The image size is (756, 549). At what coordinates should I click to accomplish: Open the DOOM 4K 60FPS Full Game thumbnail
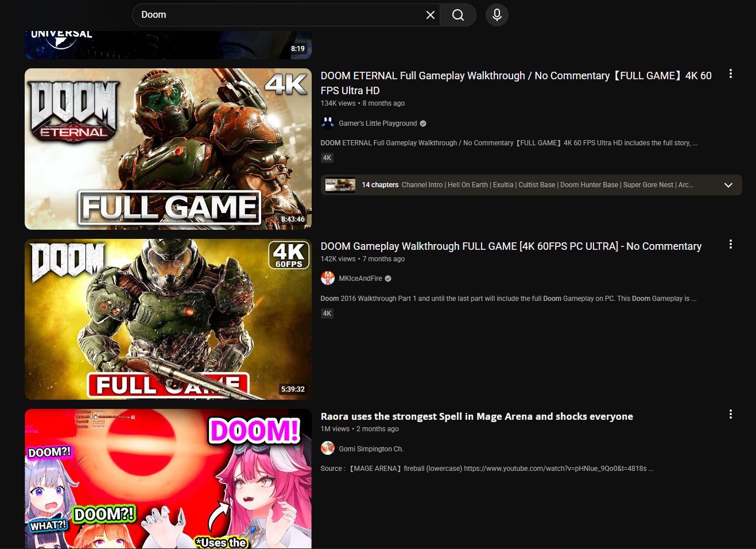click(168, 319)
